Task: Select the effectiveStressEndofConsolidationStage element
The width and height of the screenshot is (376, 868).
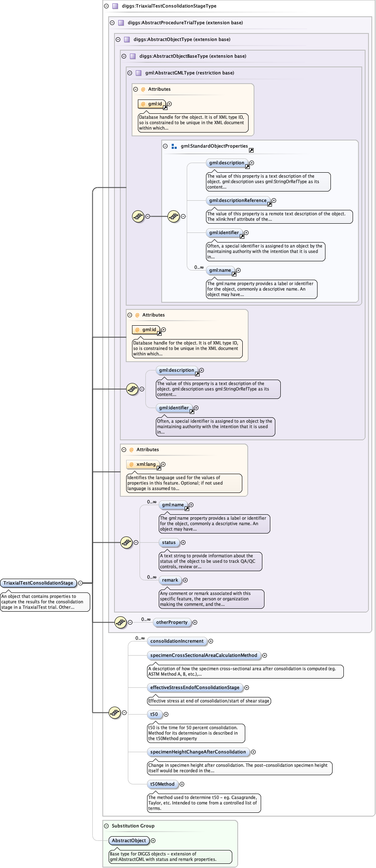Action: coord(195,687)
